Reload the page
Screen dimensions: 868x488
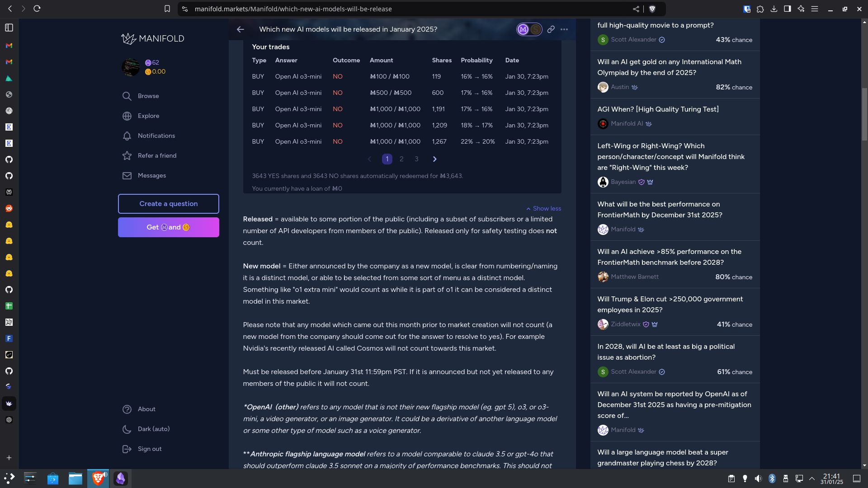point(37,9)
